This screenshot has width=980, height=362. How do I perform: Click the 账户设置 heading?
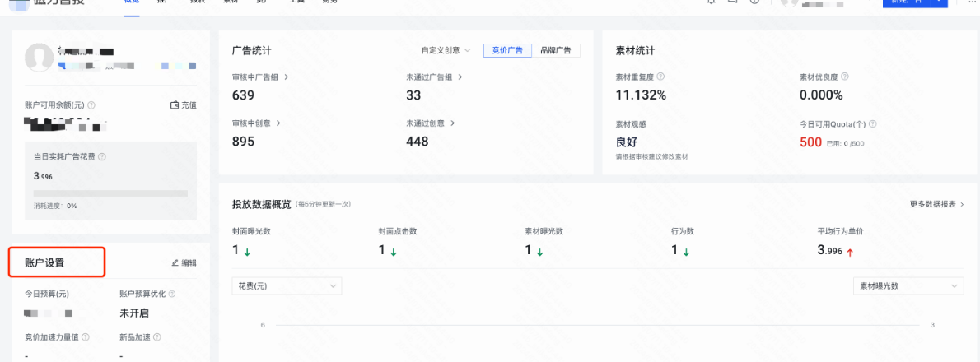(44, 263)
